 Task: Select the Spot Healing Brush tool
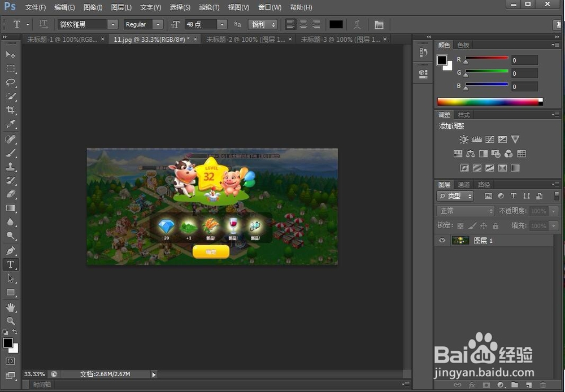coord(10,139)
